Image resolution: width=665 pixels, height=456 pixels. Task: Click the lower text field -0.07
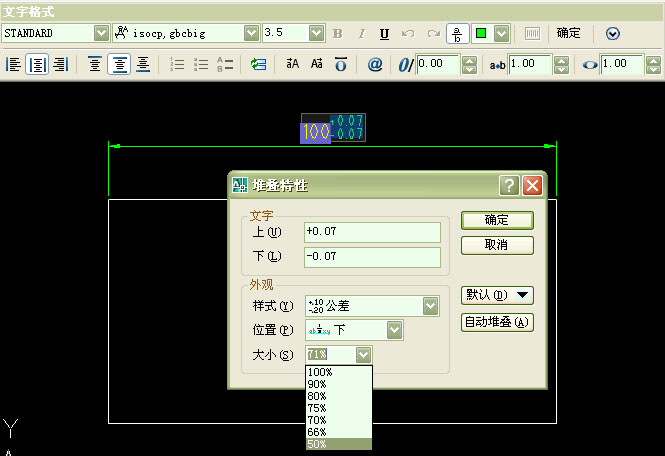tap(372, 257)
